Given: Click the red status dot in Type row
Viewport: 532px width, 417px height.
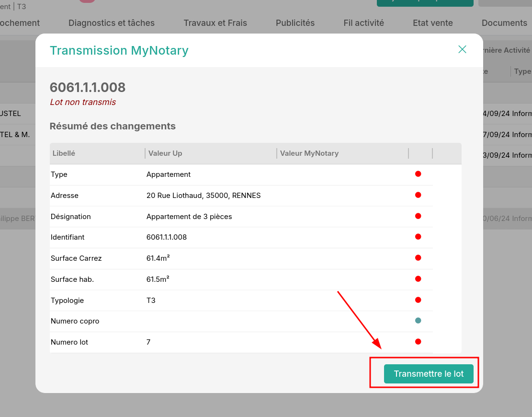Looking at the screenshot, I should [x=418, y=174].
